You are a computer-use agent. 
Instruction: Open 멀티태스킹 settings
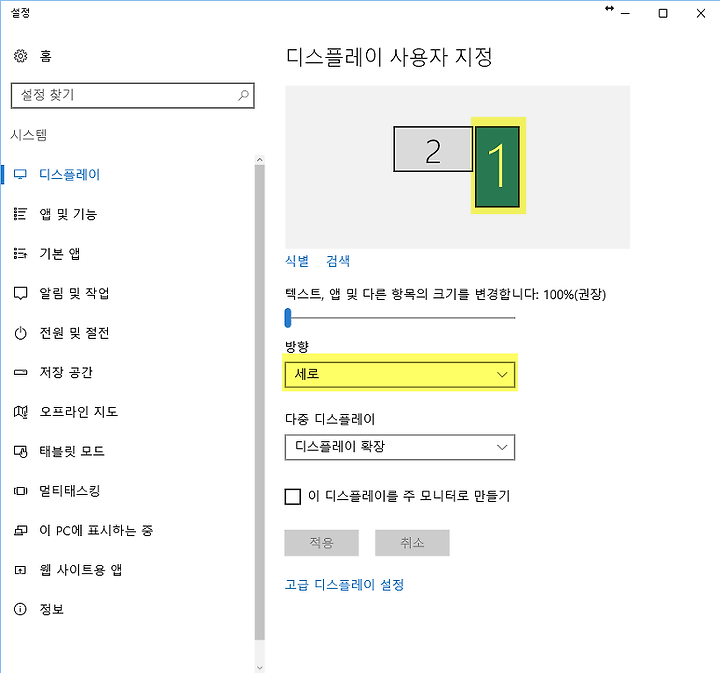70,491
